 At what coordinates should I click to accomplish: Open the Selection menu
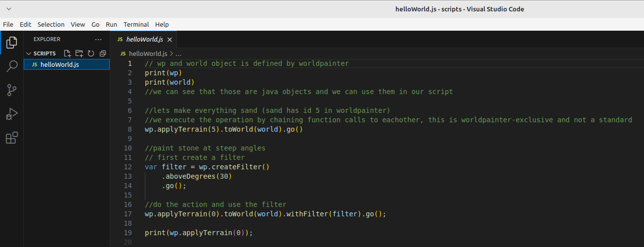pyautogui.click(x=51, y=24)
